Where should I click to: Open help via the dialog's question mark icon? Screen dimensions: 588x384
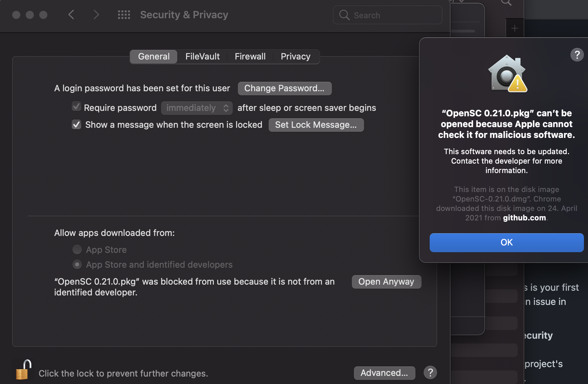577,55
